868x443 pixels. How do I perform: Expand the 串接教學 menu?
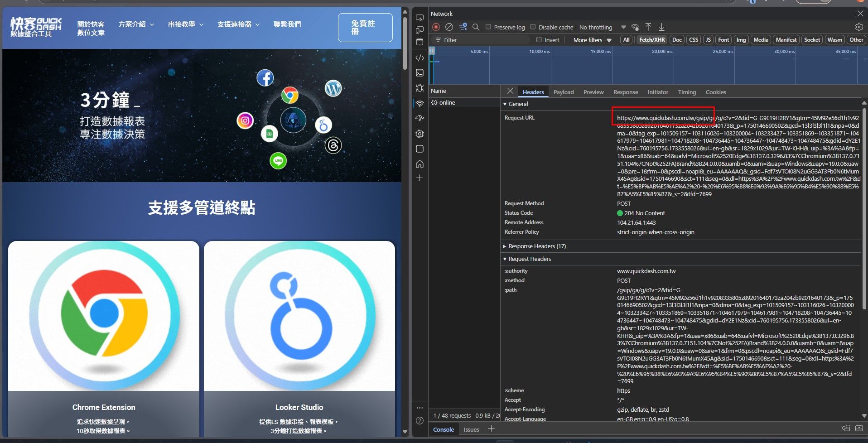point(186,24)
